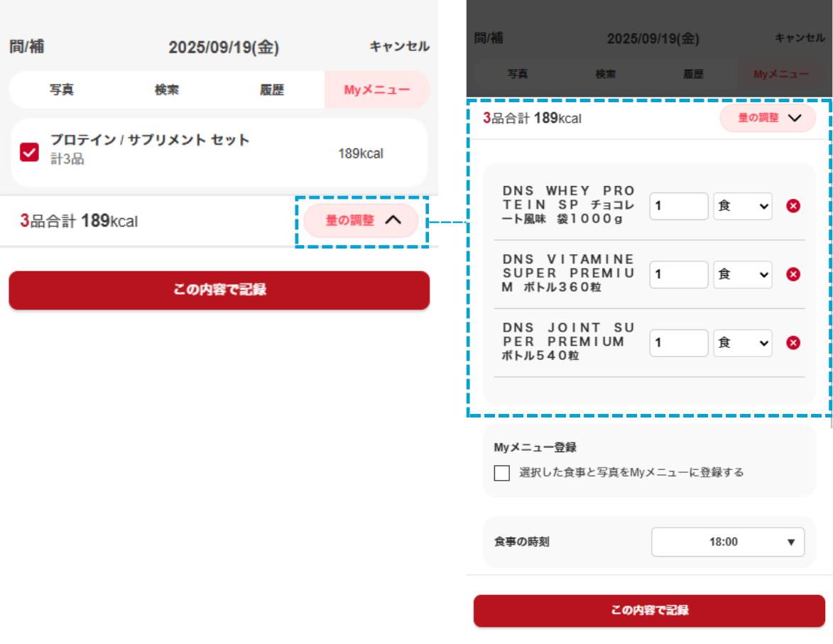Click キャンセル link in left panel
This screenshot has width=833, height=644.
click(399, 47)
